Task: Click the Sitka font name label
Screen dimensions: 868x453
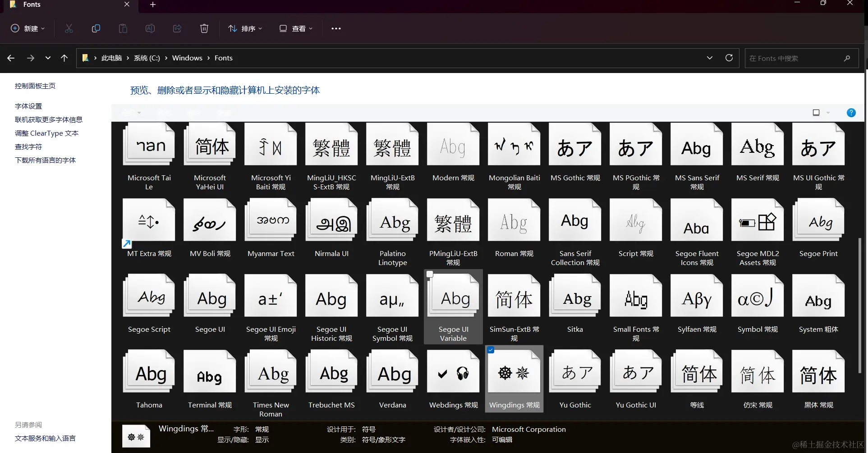Action: (575, 329)
